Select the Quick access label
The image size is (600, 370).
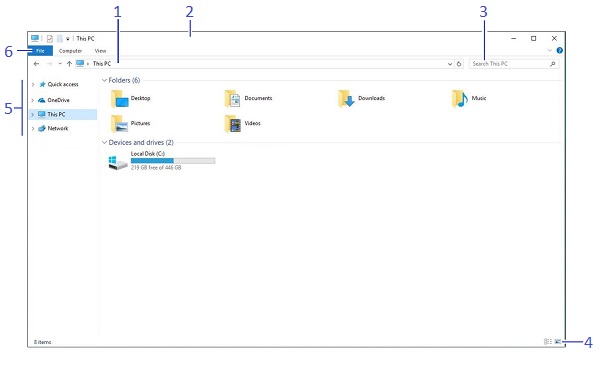click(x=63, y=85)
